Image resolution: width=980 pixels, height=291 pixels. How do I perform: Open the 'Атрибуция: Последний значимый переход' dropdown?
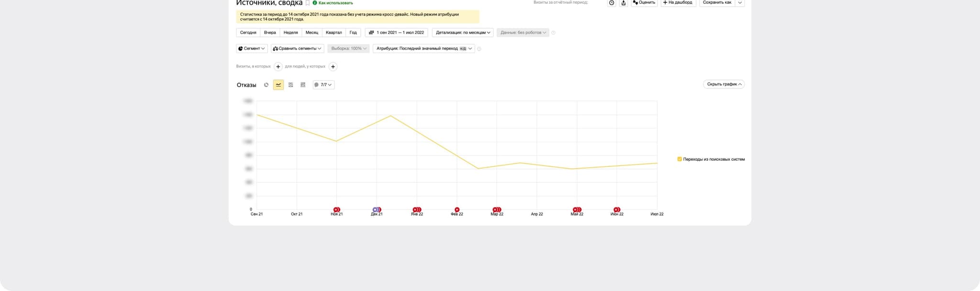click(x=423, y=48)
